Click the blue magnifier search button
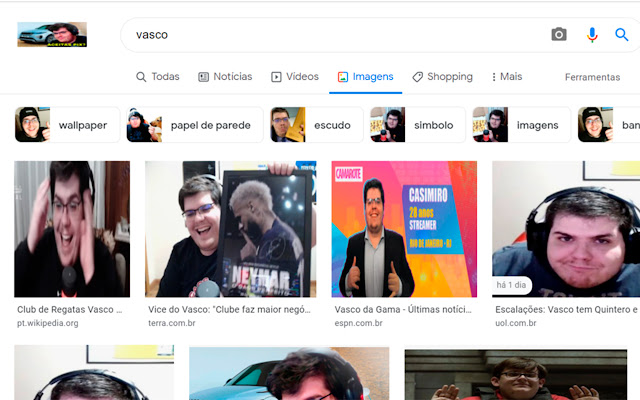The image size is (640, 400). click(x=622, y=35)
